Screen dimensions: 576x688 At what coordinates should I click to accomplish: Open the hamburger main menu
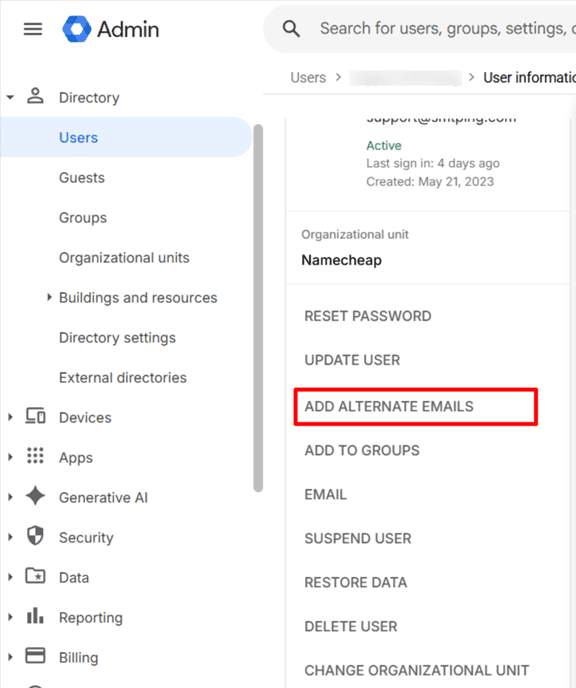pos(33,29)
